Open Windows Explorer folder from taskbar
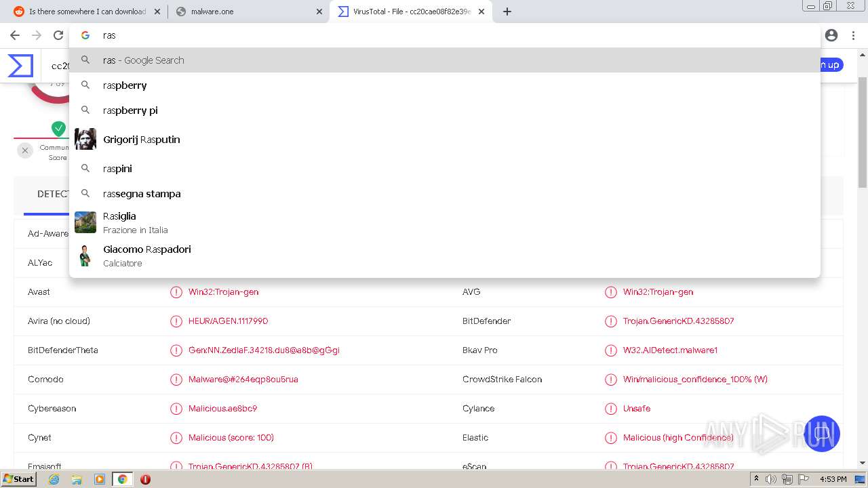This screenshot has width=868, height=488. pos(77,479)
